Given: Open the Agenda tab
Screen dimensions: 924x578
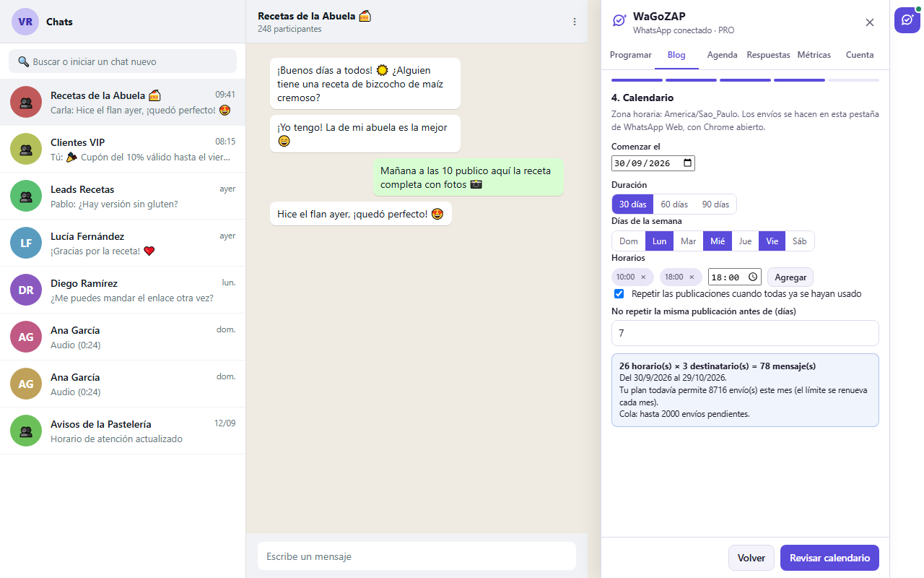Looking at the screenshot, I should 723,55.
